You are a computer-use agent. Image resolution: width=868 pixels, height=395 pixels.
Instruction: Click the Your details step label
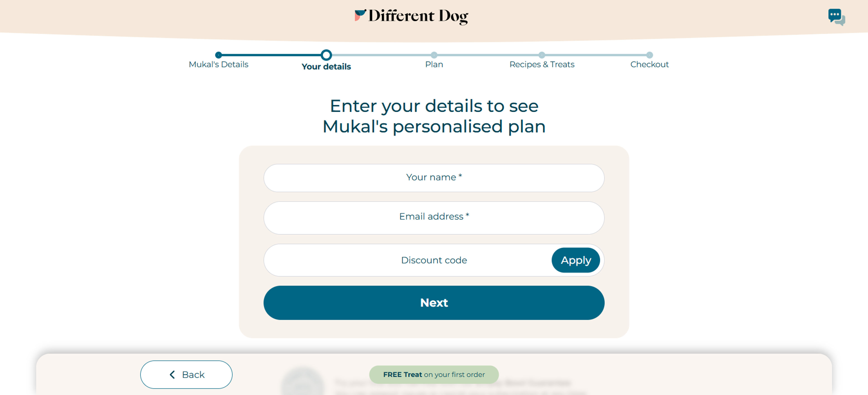326,67
